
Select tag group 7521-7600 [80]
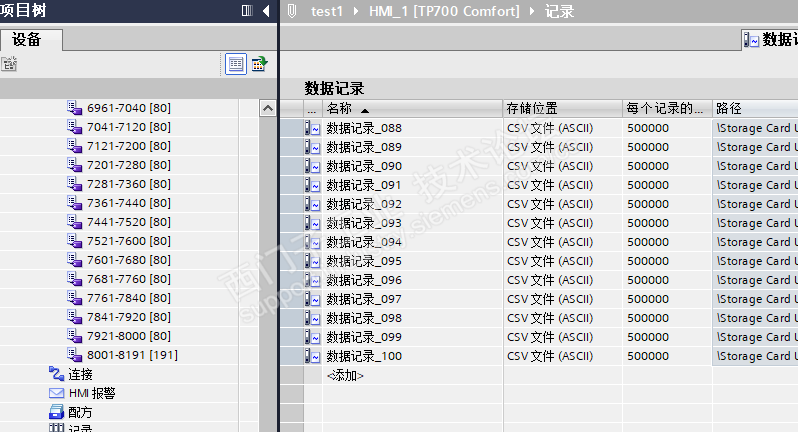(x=129, y=241)
